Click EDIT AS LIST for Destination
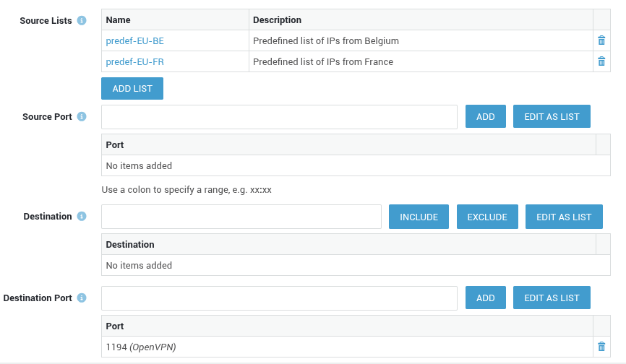 [564, 217]
